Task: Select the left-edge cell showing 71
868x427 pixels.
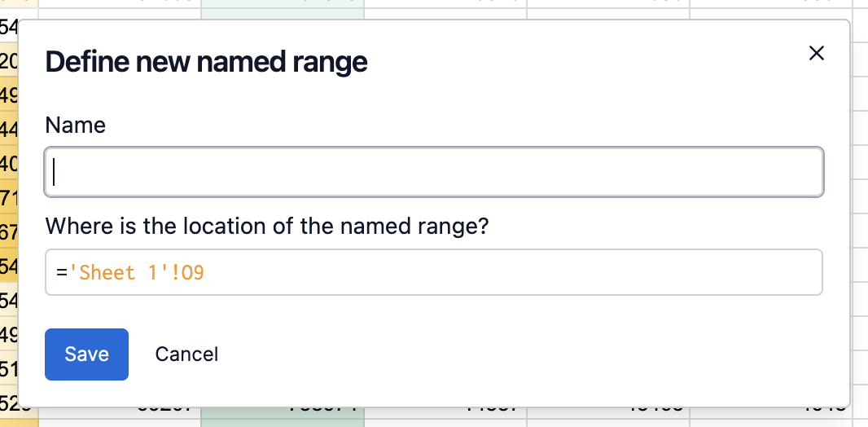Action: [9, 197]
